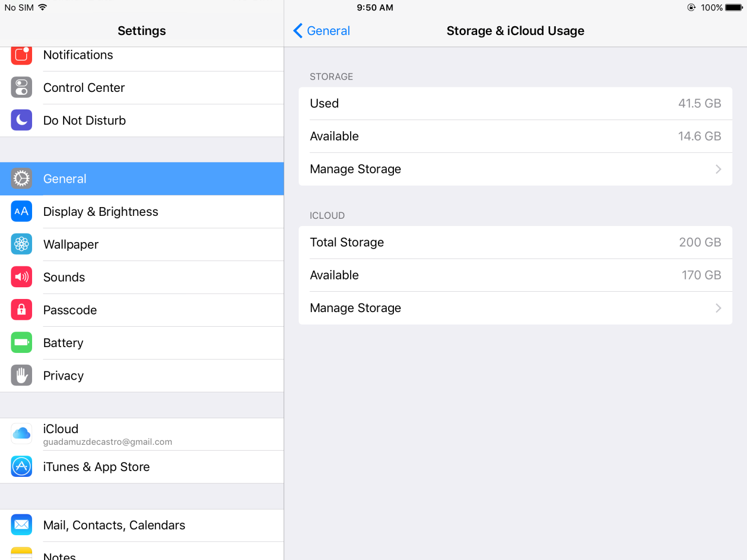Click the General gear icon

point(21,178)
